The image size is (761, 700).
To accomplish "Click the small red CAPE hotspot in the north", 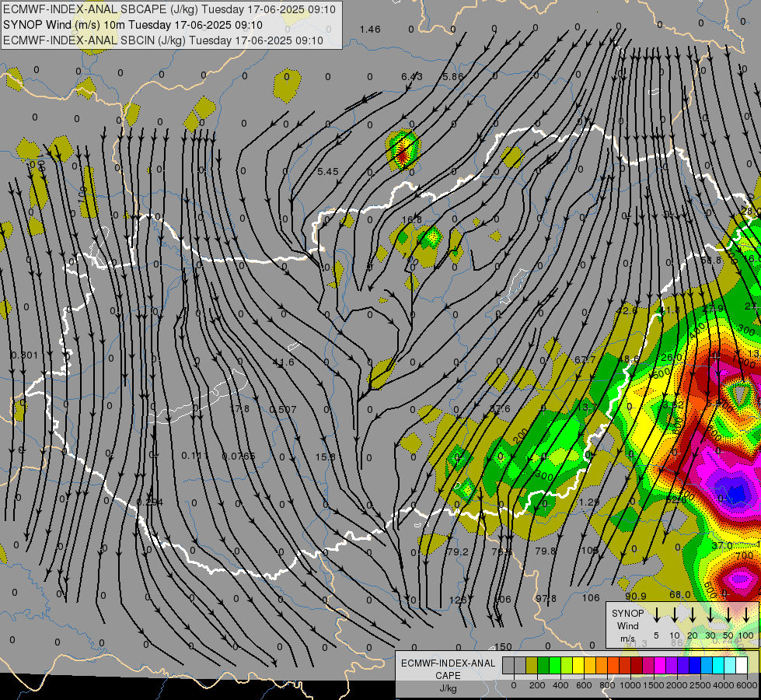I will pyautogui.click(x=403, y=156).
